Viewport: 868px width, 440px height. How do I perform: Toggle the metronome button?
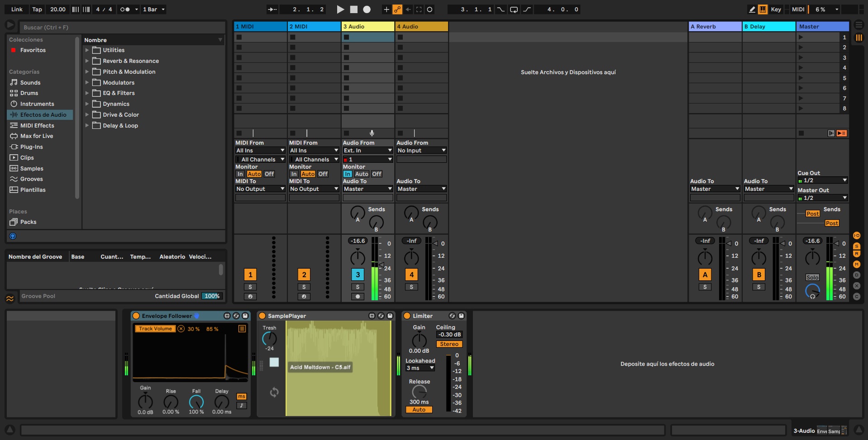(x=125, y=9)
